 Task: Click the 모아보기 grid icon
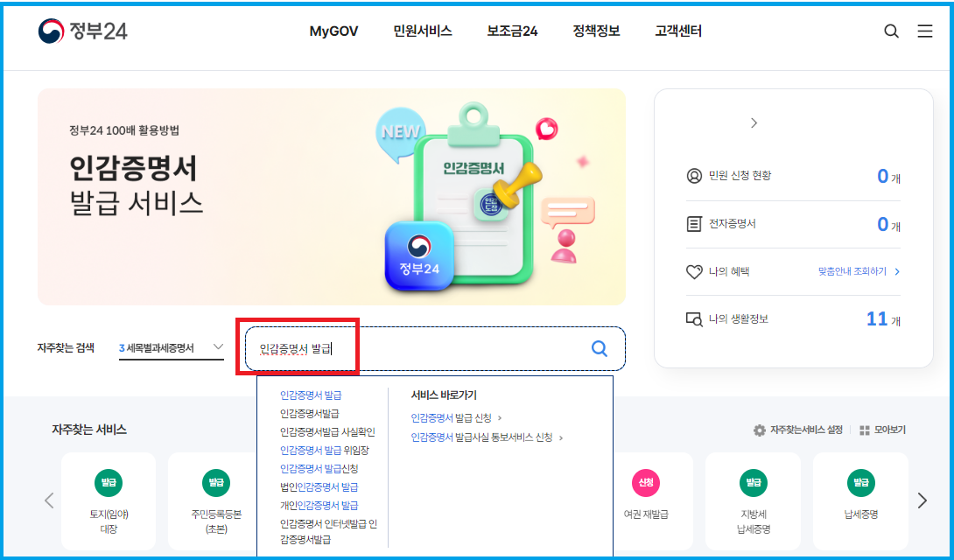click(x=865, y=430)
